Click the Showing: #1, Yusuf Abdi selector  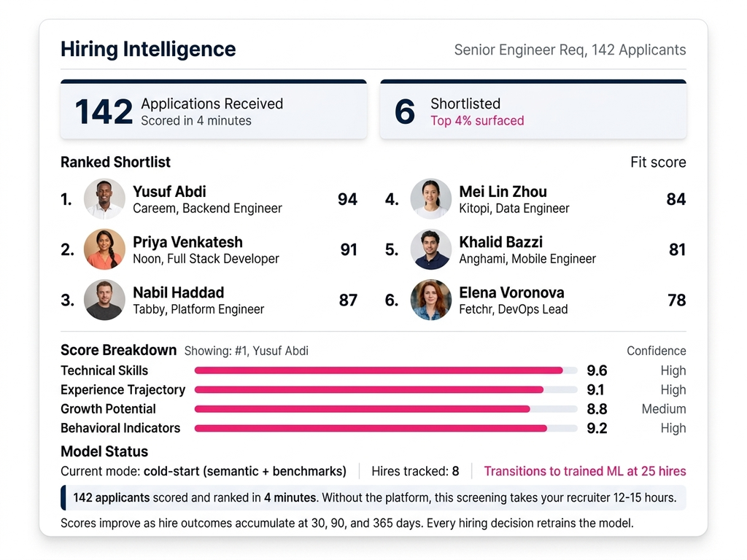[x=246, y=351]
